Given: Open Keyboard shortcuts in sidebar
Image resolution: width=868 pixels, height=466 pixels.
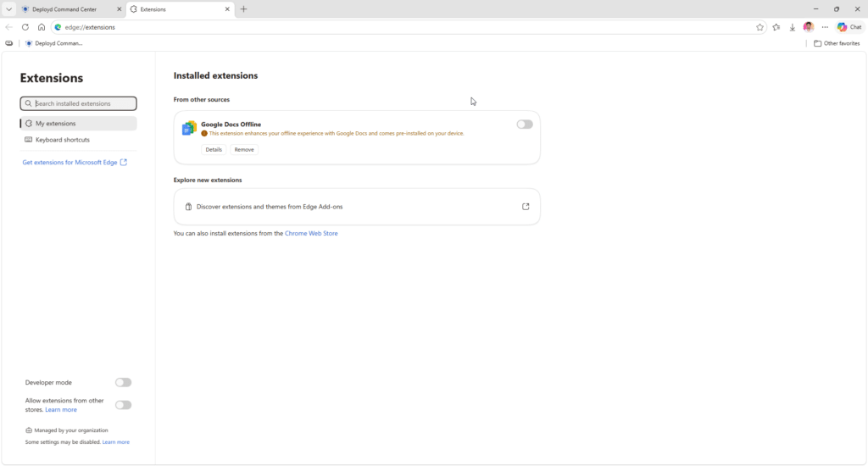Looking at the screenshot, I should click(79, 140).
